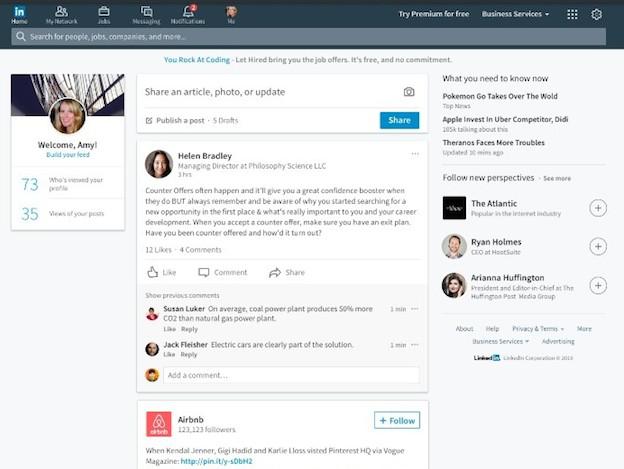Click the blue Share button
This screenshot has width=624, height=469.
tap(399, 120)
